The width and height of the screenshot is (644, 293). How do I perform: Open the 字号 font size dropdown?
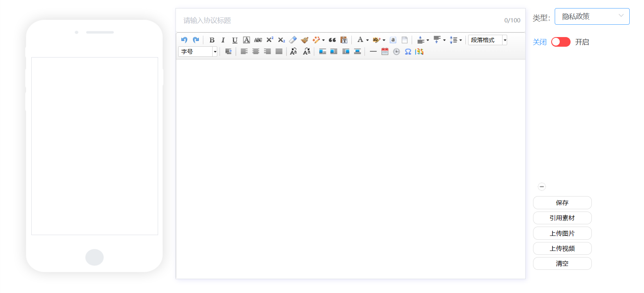tap(198, 51)
